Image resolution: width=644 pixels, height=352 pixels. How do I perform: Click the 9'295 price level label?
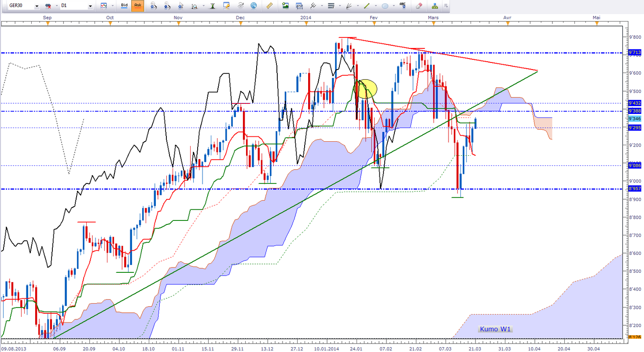634,128
